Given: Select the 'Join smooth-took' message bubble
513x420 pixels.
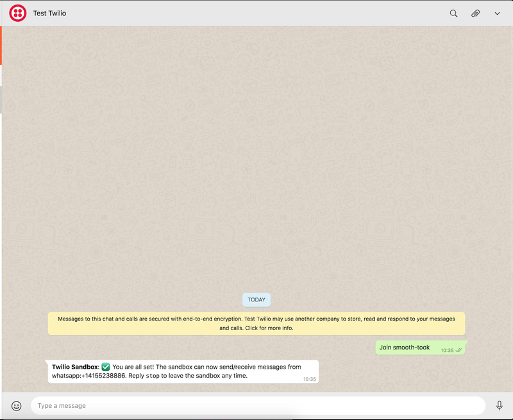Looking at the screenshot, I should click(x=414, y=347).
